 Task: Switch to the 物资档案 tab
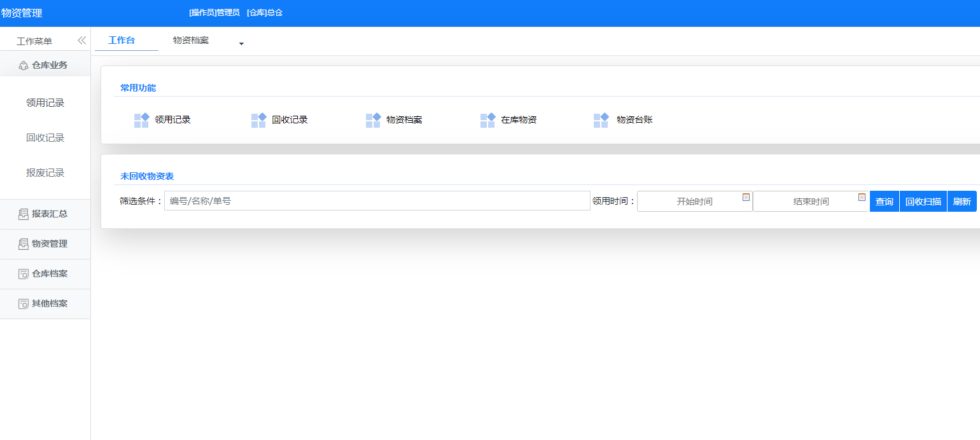191,41
